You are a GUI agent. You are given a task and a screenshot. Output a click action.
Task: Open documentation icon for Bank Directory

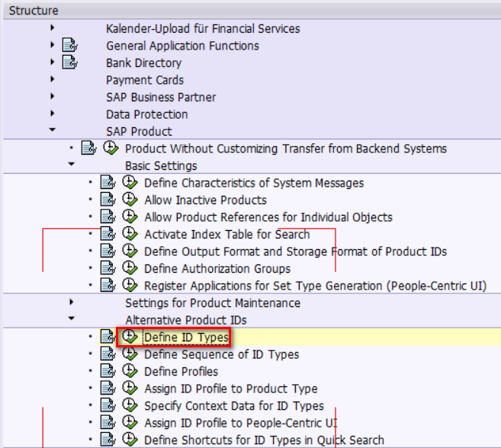[x=69, y=62]
